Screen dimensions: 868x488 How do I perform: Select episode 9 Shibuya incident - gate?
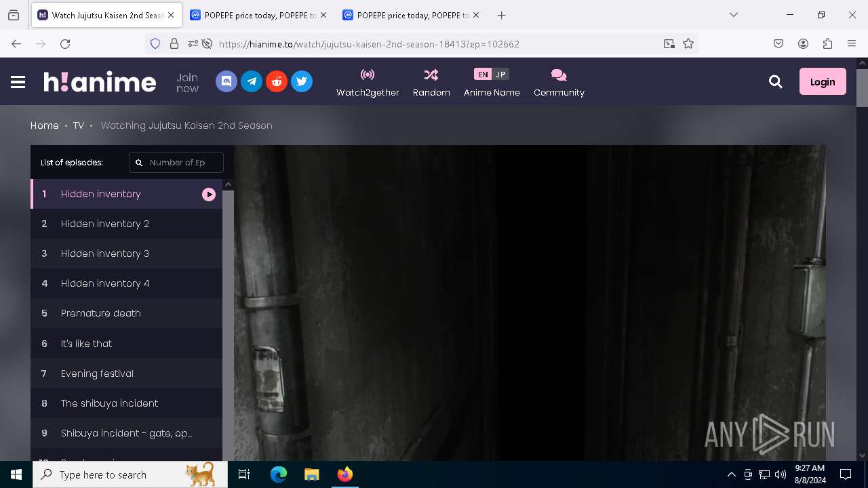click(x=126, y=433)
